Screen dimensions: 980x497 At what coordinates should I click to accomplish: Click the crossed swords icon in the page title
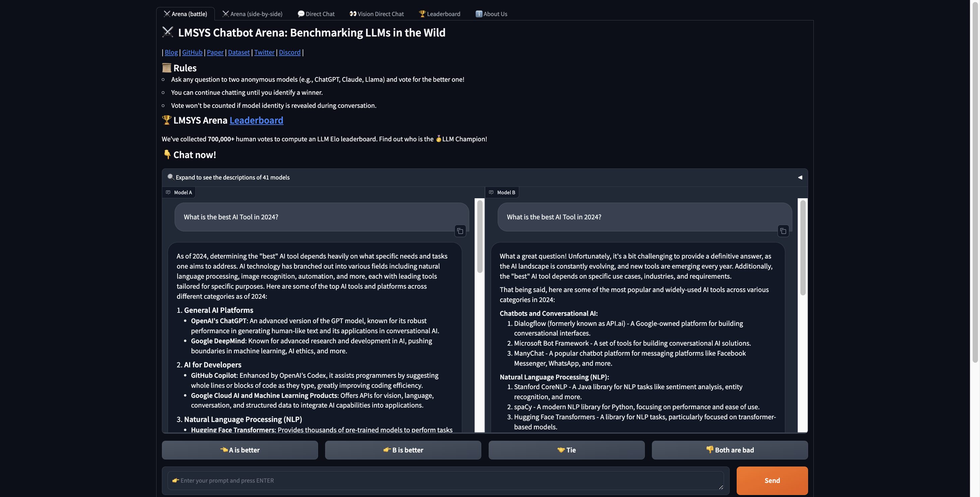(168, 32)
